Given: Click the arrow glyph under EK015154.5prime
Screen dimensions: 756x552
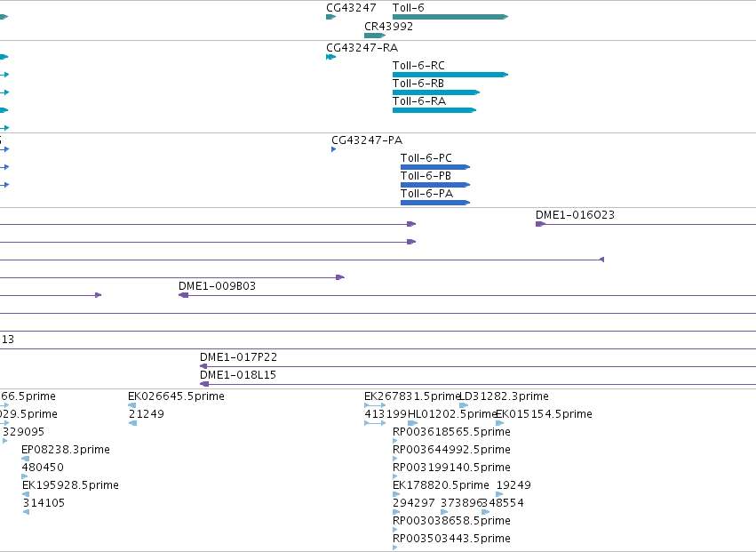Looking at the screenshot, I should 500,423.
